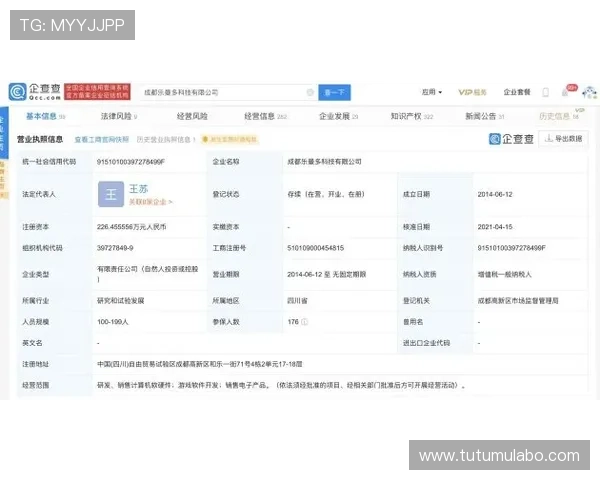This screenshot has height=480, width=600.
Task: Click the blue 查一下 search button
Action: pyautogui.click(x=334, y=92)
